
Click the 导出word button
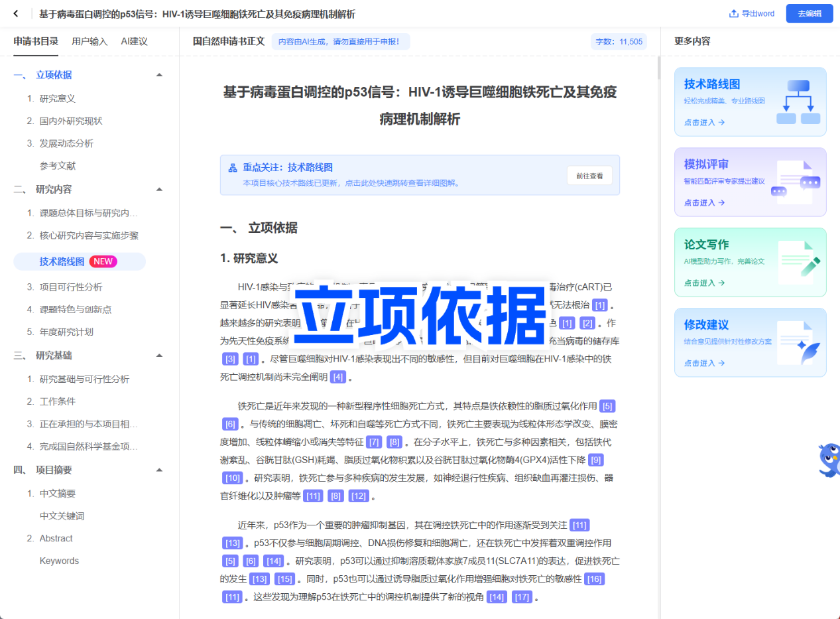pos(752,13)
